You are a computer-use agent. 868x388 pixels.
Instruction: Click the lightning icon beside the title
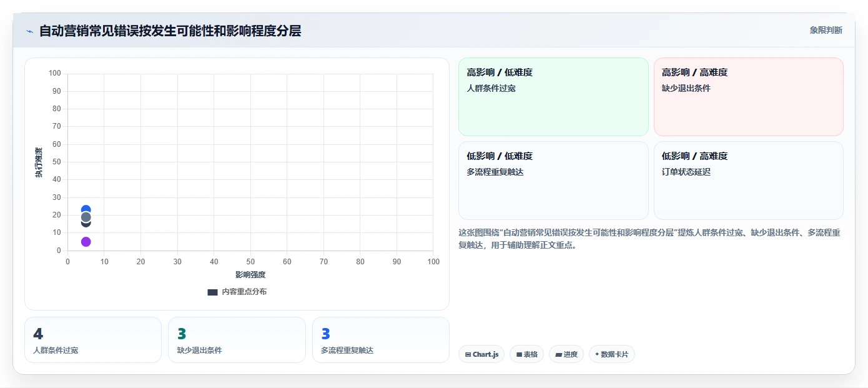click(29, 31)
